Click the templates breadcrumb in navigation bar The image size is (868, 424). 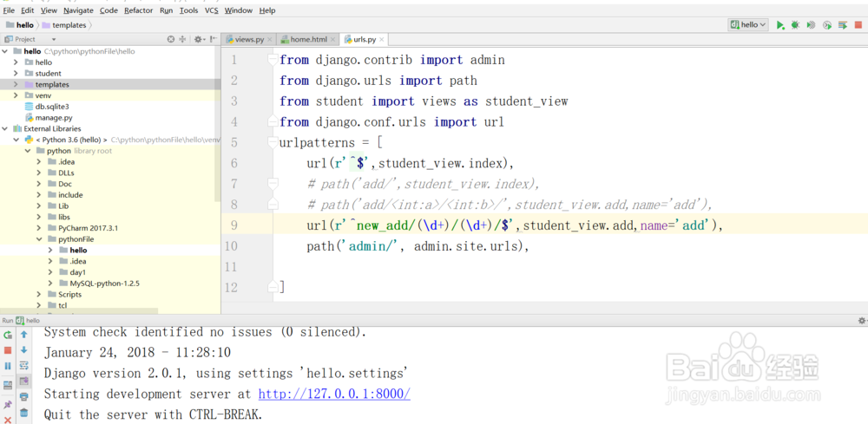[64, 25]
